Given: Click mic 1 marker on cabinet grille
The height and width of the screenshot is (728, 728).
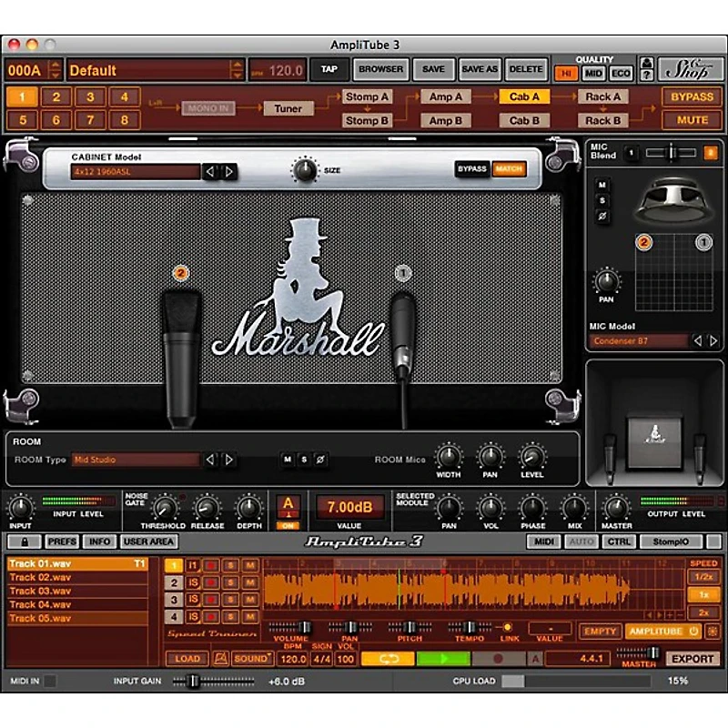Looking at the screenshot, I should click(x=402, y=273).
